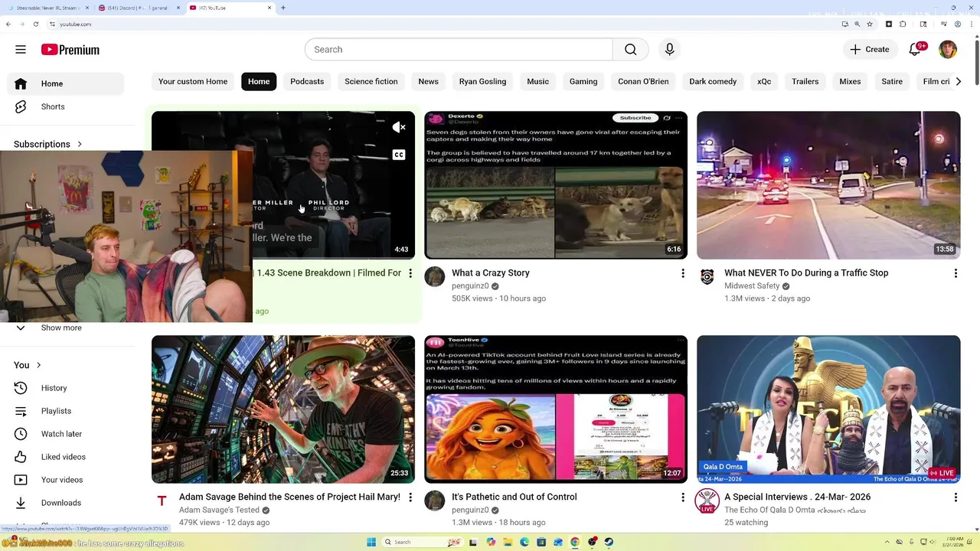The height and width of the screenshot is (551, 980).
Task: Open Midwest Safety channel avatar
Action: [x=707, y=277]
